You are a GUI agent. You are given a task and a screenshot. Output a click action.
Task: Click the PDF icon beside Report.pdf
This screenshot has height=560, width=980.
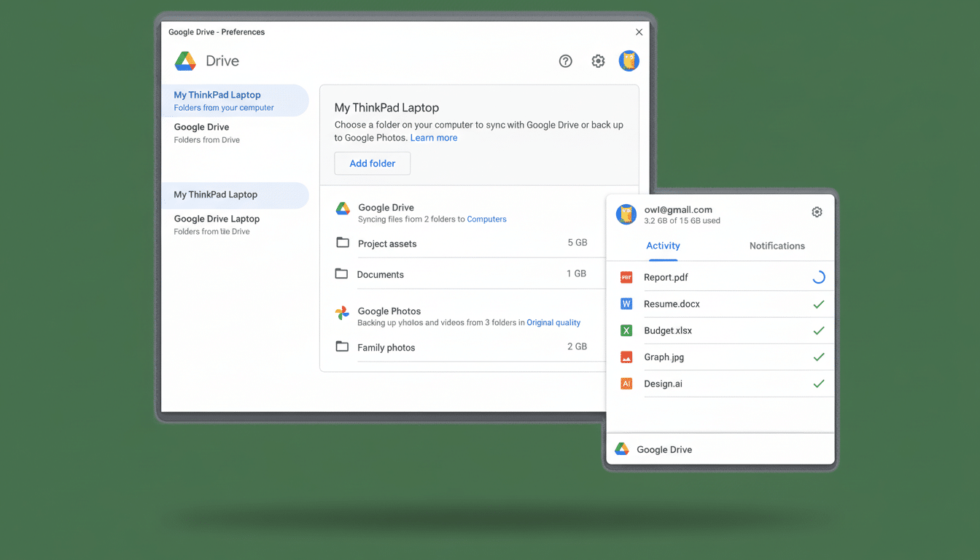click(x=626, y=277)
